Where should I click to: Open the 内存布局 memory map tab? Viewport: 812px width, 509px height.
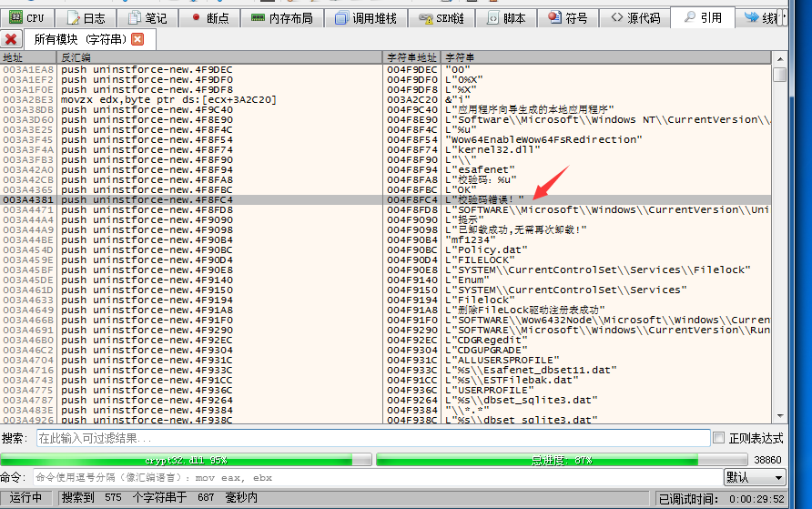coord(282,18)
